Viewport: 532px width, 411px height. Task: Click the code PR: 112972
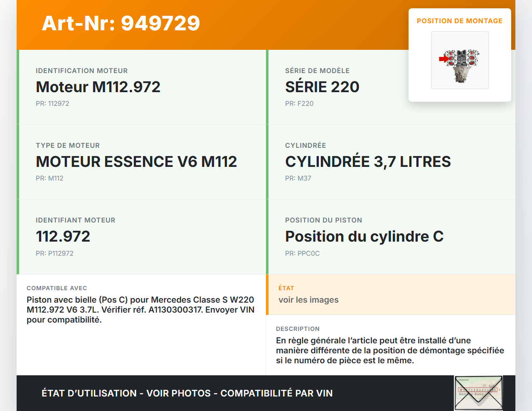click(52, 103)
